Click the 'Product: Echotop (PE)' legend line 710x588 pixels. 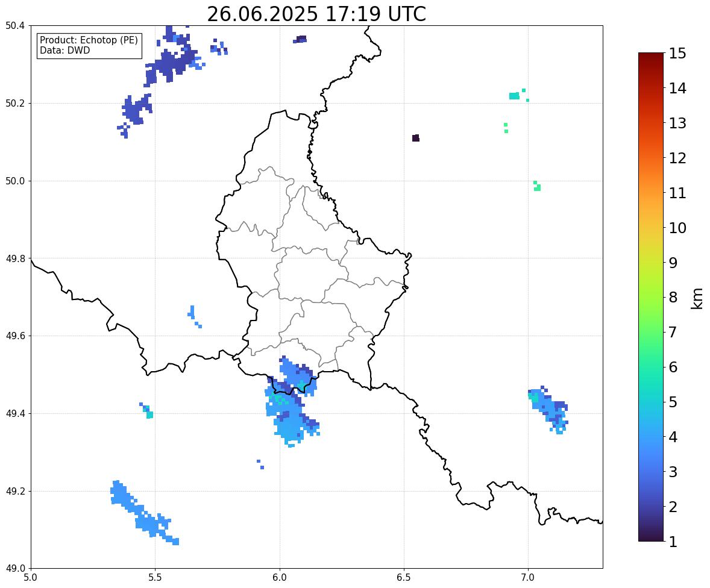[x=89, y=40]
